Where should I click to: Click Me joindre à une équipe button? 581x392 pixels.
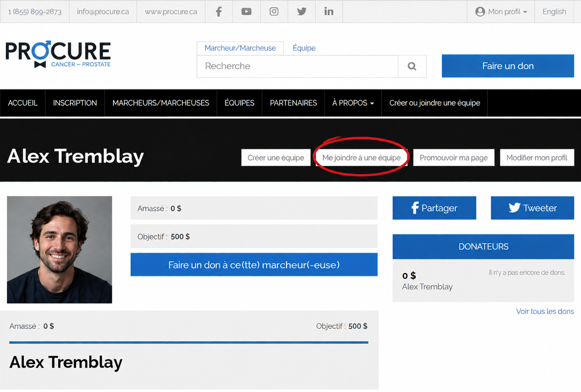click(362, 158)
